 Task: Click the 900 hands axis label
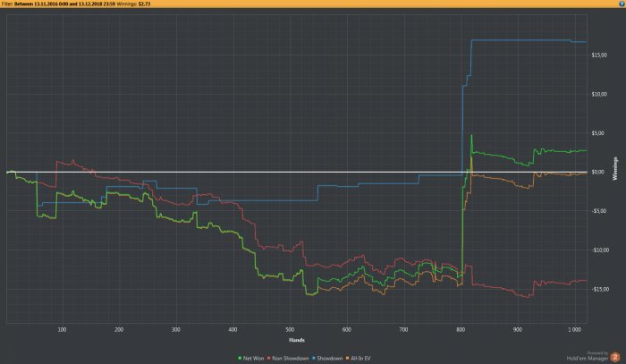518,330
